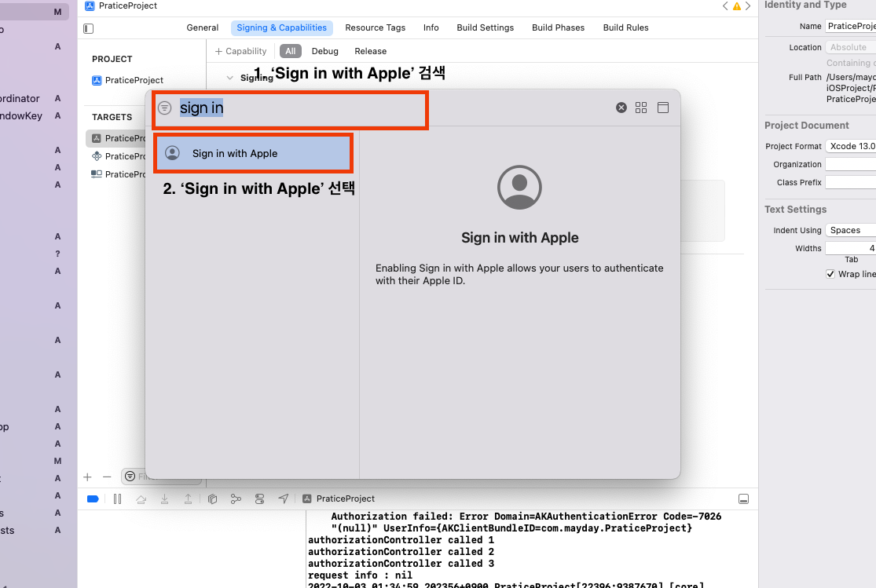Image resolution: width=876 pixels, height=588 pixels.
Task: Pause program execution in debug bar
Action: tap(117, 499)
